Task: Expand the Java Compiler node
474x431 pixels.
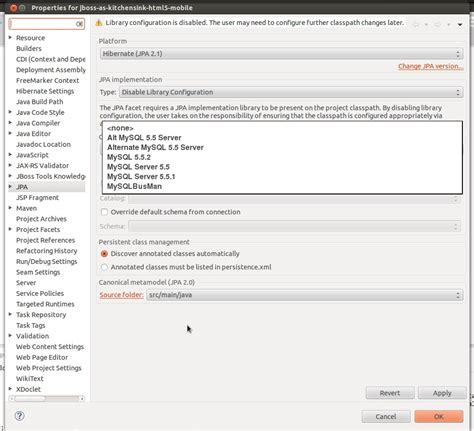Action: pos(10,123)
